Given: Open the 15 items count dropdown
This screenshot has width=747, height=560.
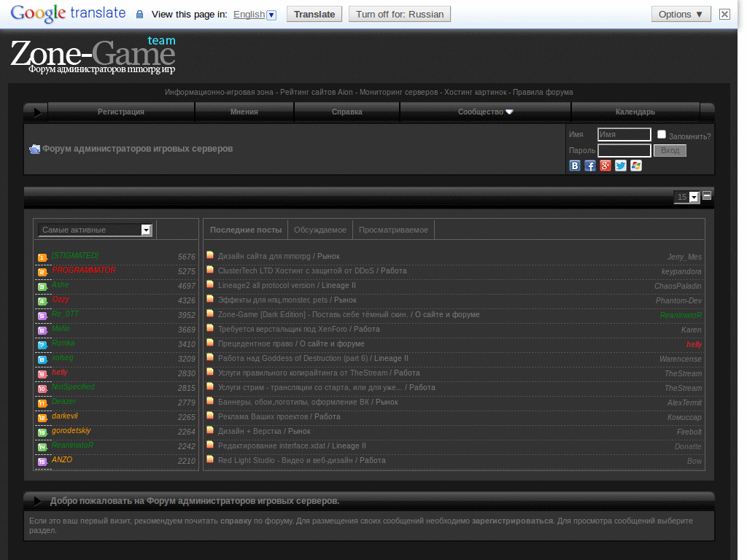Looking at the screenshot, I should tap(686, 197).
